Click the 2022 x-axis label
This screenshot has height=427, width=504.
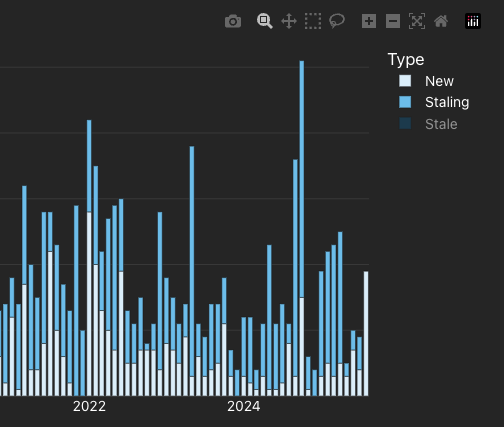[89, 406]
